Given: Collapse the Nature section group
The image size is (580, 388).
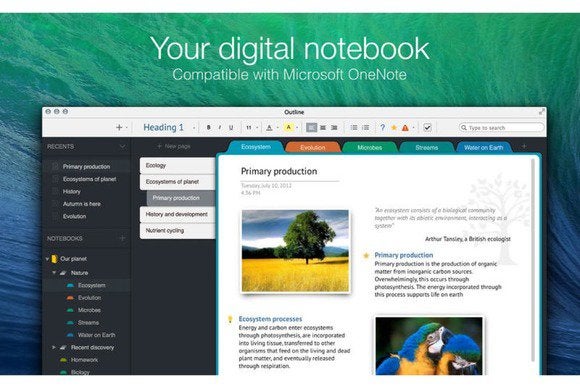Looking at the screenshot, I should pos(54,273).
